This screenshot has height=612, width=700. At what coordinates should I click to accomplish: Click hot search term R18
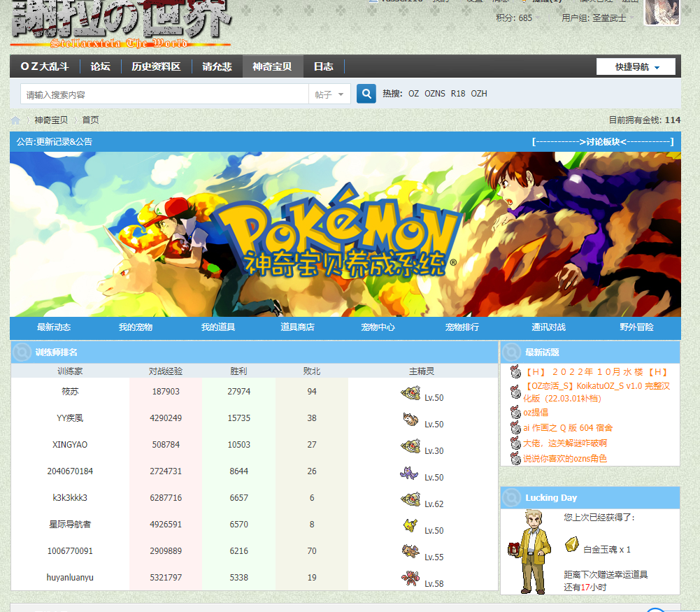pyautogui.click(x=458, y=94)
